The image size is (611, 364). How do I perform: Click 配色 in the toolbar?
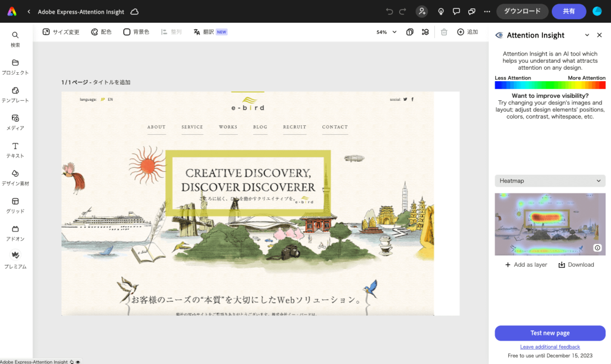[101, 32]
